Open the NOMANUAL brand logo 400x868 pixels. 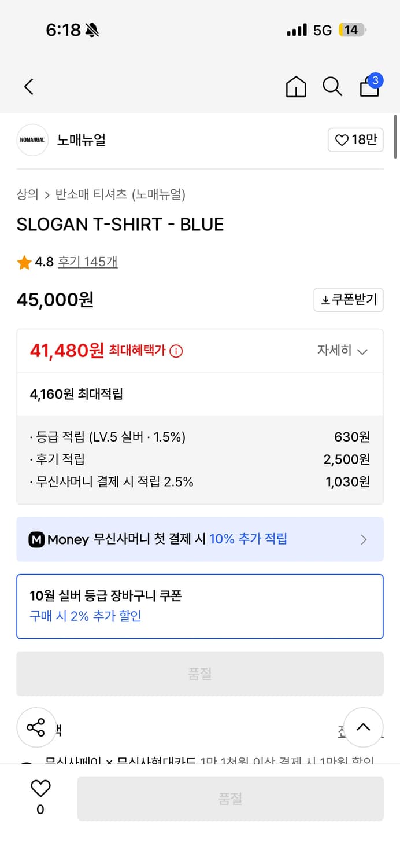[x=32, y=140]
